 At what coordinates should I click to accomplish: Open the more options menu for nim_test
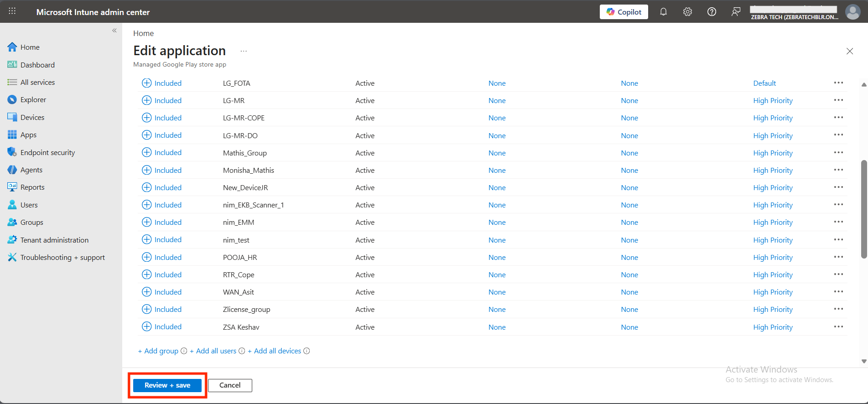(838, 239)
